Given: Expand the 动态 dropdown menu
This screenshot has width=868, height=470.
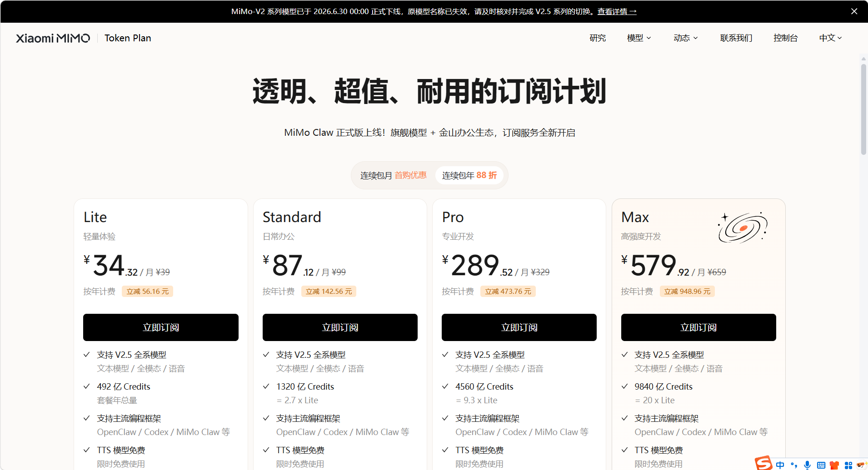Looking at the screenshot, I should [x=686, y=38].
